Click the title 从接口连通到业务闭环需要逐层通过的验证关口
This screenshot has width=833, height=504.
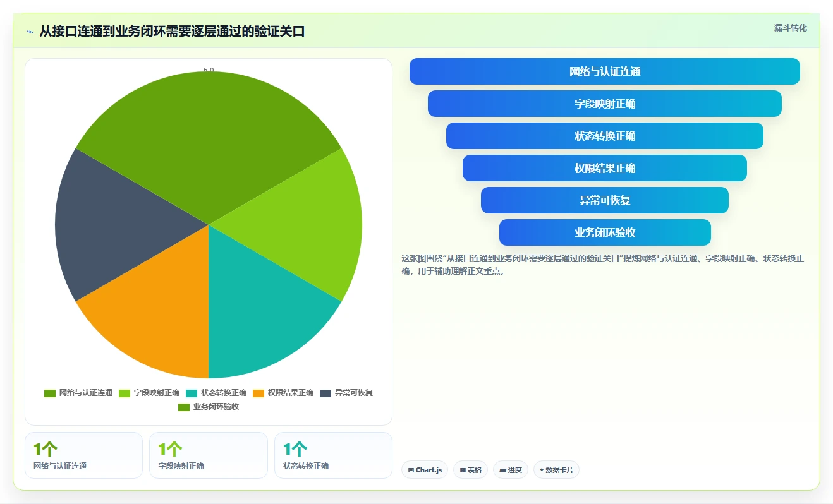click(x=172, y=32)
